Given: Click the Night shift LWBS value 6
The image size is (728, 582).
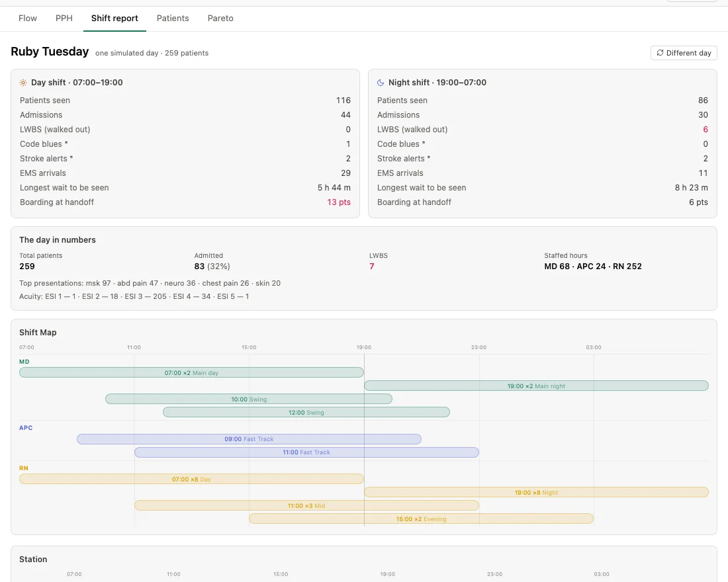Looking at the screenshot, I should coord(705,130).
